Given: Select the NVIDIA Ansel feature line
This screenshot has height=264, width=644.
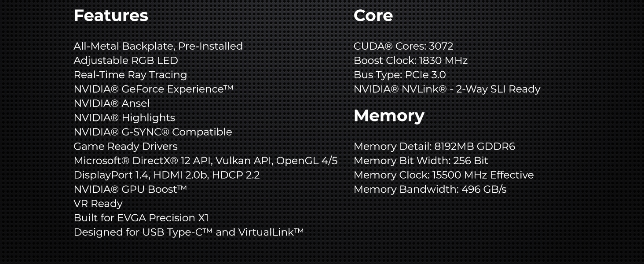Looking at the screenshot, I should coord(112,103).
